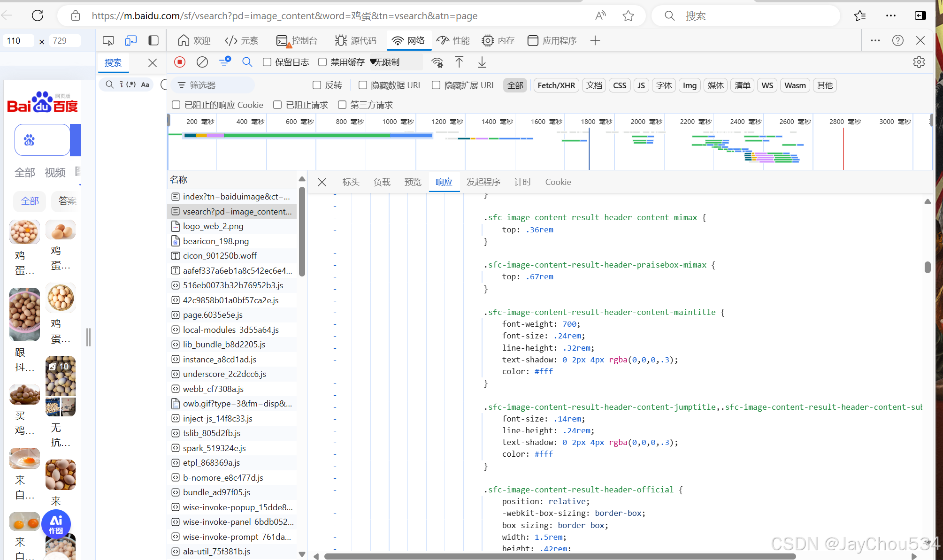943x560 pixels.
Task: Filter requests by Fetch/XHR
Action: (556, 85)
